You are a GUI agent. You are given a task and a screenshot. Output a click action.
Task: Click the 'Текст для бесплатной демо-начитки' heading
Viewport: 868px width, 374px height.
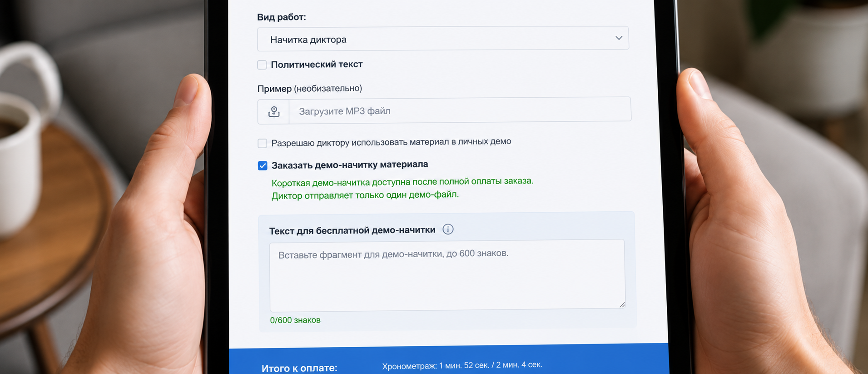352,230
